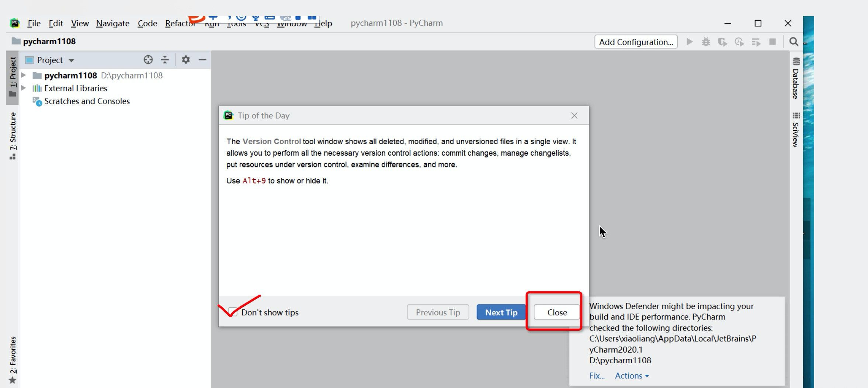Click the Structure tool icon
Screen dimensions: 868x388
point(13,157)
